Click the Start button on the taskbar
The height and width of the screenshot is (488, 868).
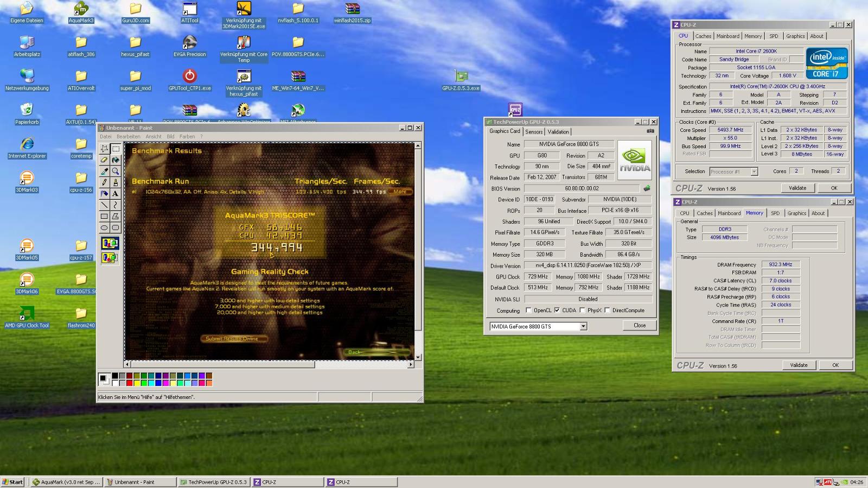point(12,482)
